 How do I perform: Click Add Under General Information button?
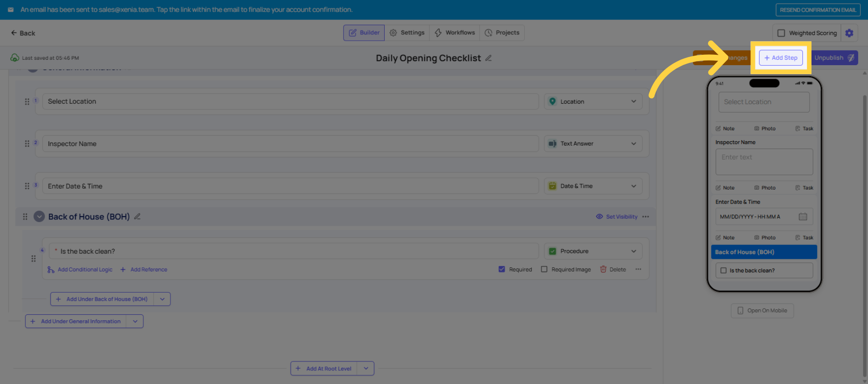(76, 321)
